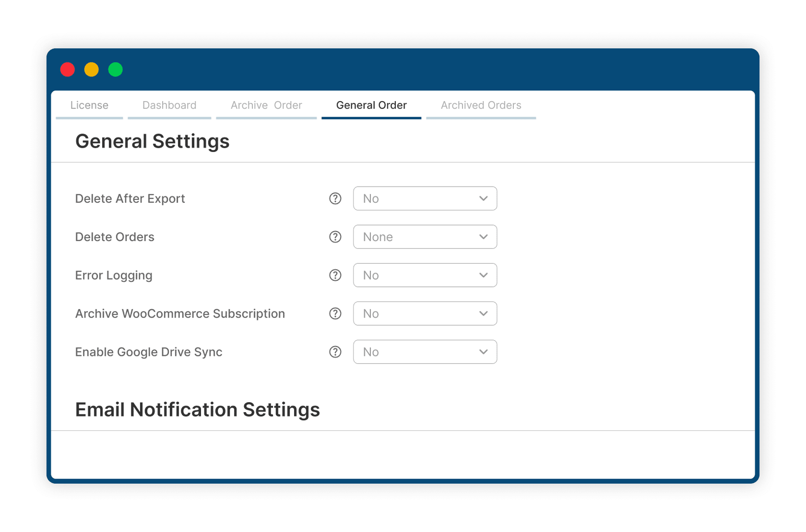This screenshot has height=532, width=806.
Task: Click the General Settings heading
Action: click(152, 141)
